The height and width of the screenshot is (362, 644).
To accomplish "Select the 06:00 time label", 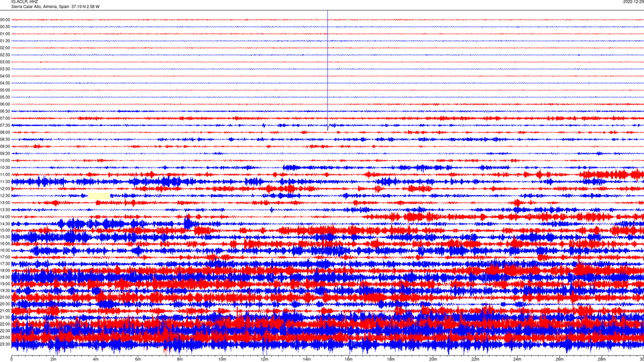I will click(5, 104).
